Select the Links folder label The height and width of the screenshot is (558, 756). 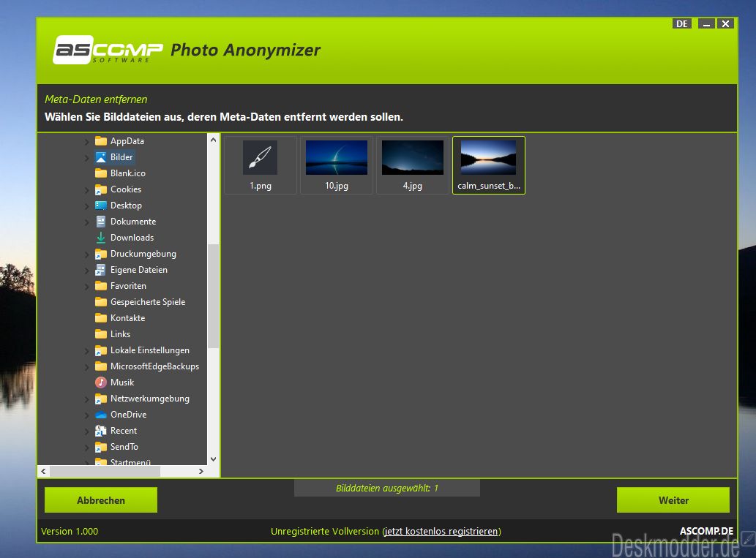(x=120, y=334)
